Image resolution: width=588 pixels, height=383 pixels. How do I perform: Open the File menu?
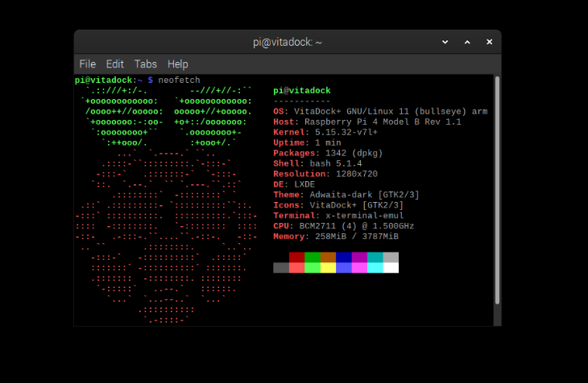[x=87, y=64]
